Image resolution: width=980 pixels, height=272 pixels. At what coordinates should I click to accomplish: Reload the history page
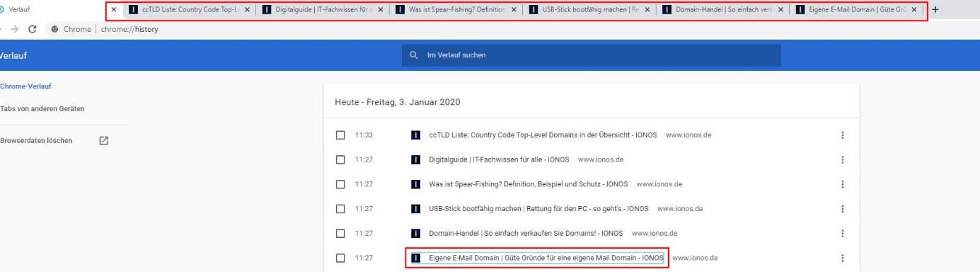(x=32, y=29)
